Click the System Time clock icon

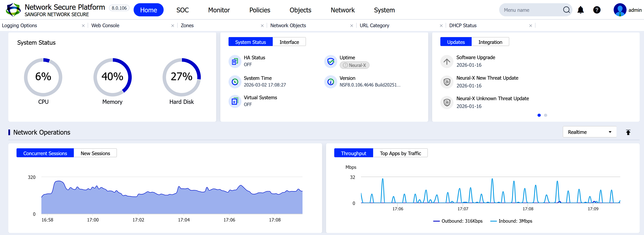tap(235, 82)
